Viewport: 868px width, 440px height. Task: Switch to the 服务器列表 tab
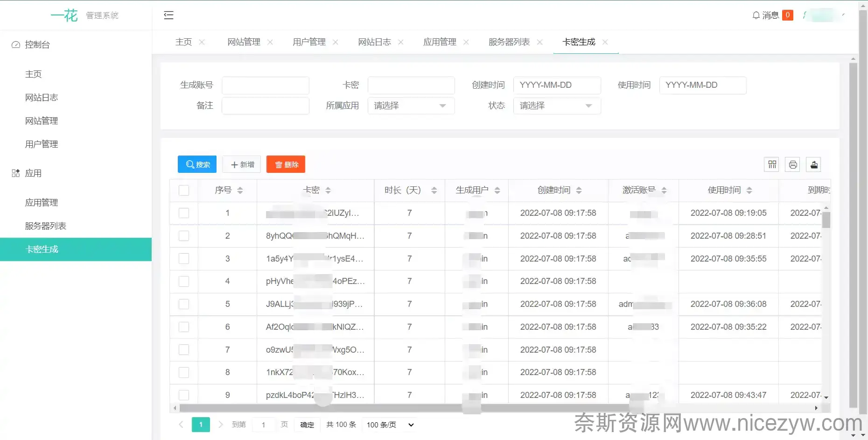(x=509, y=42)
